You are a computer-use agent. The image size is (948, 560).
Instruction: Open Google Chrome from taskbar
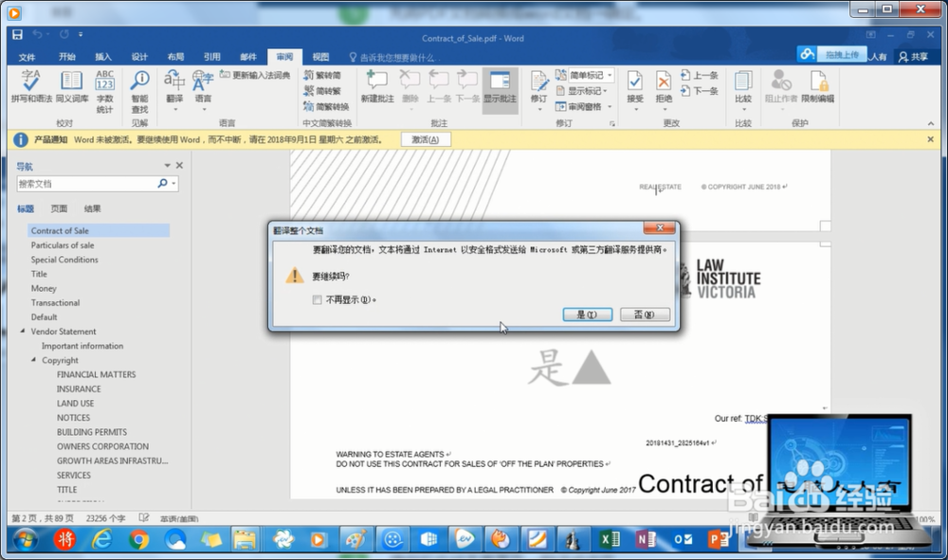[138, 539]
